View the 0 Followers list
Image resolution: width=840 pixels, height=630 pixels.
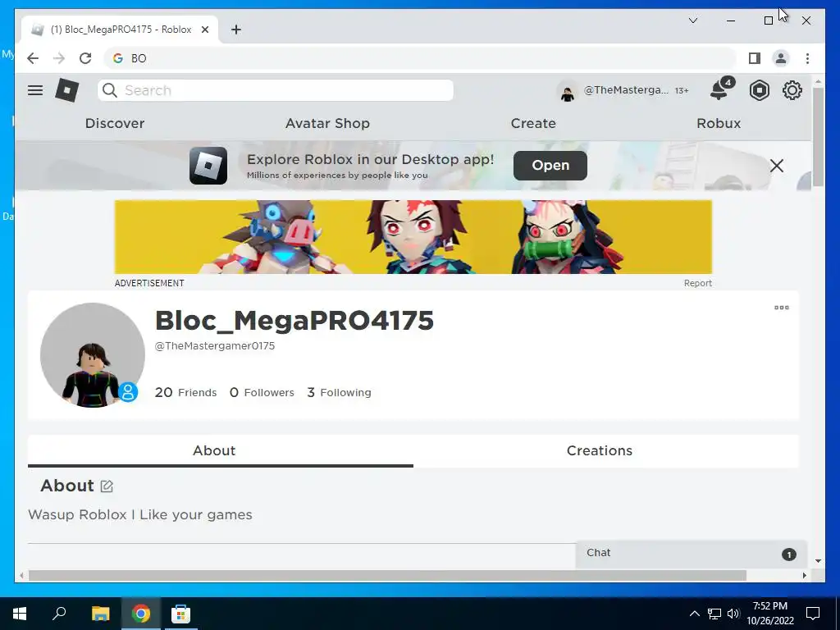[262, 392]
